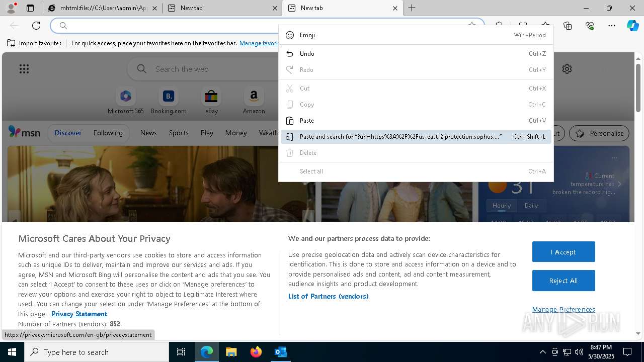The image size is (644, 362).
Task: Click the new tab plus button
Action: [x=412, y=8]
